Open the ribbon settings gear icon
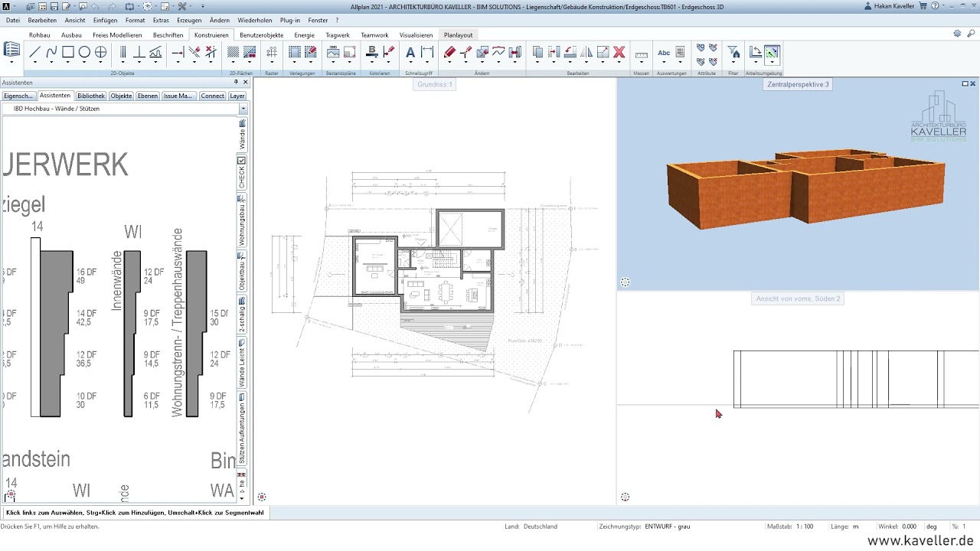Viewport: 980px width, 551px height. point(957,34)
